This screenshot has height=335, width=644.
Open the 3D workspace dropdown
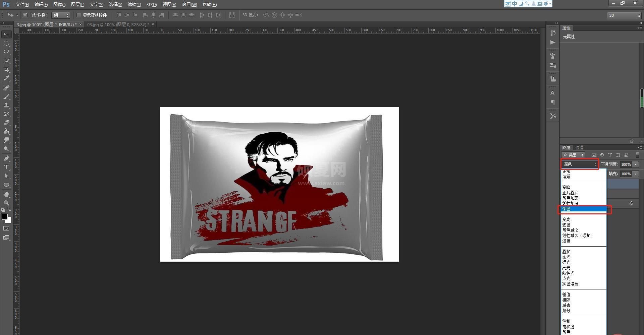click(x=624, y=15)
